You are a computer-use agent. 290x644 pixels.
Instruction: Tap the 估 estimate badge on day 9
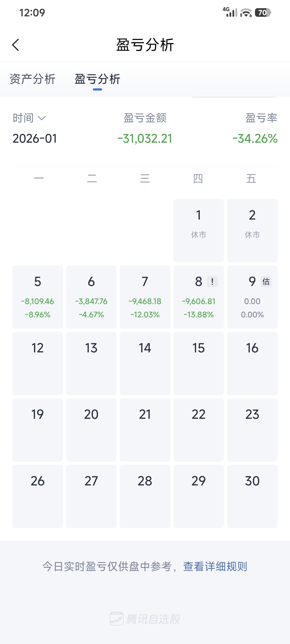pos(266,282)
